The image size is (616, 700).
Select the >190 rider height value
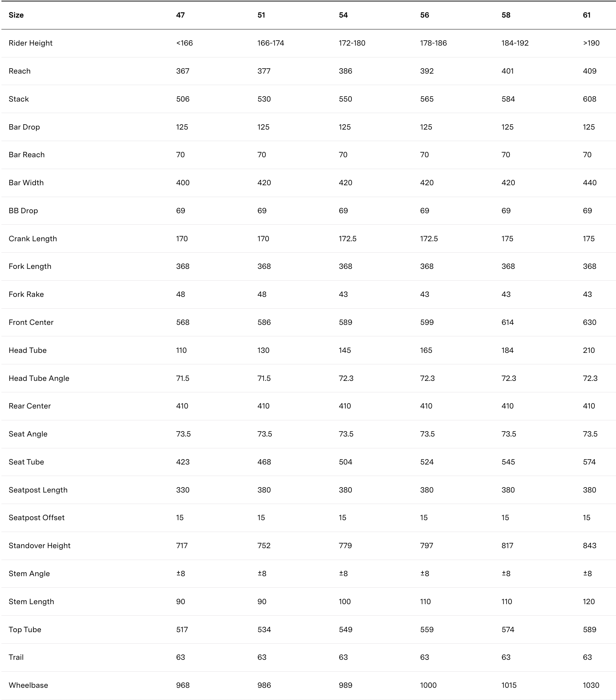tap(591, 43)
